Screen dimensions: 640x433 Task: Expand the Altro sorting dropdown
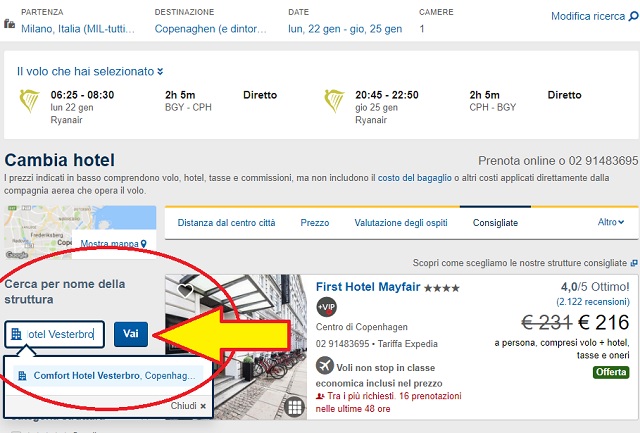pyautogui.click(x=611, y=222)
